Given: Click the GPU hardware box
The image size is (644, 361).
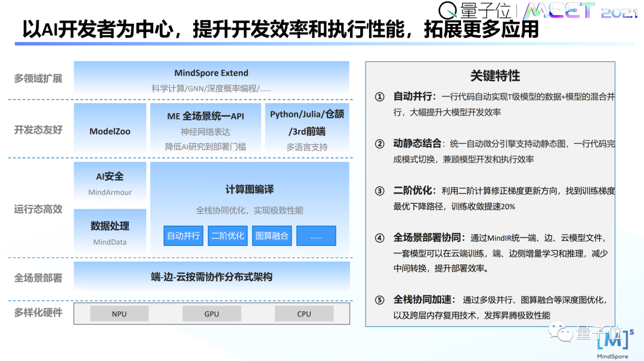Looking at the screenshot, I should (212, 314).
